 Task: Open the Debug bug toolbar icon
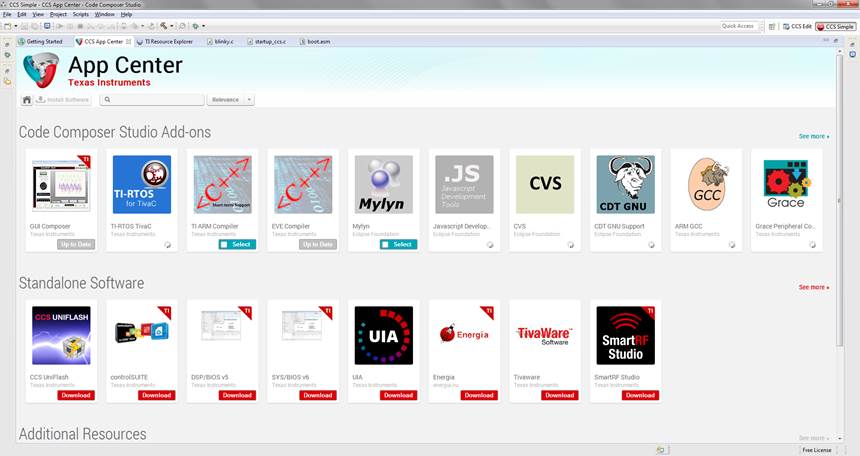point(195,26)
